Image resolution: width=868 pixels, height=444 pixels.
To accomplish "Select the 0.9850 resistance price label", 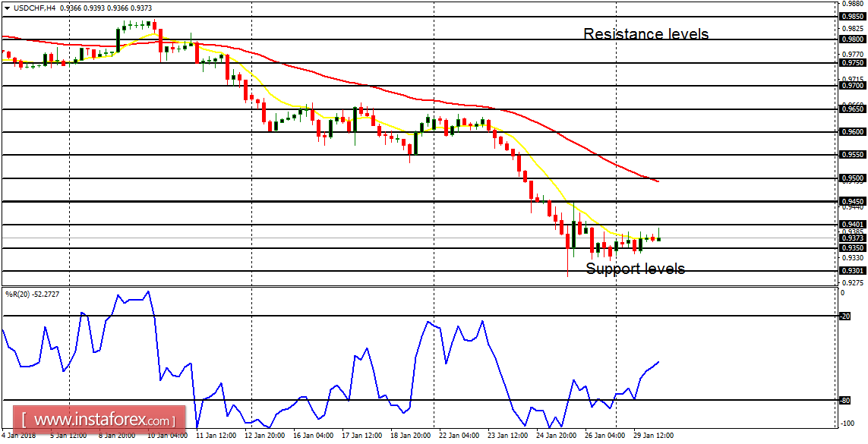I will click(x=851, y=16).
